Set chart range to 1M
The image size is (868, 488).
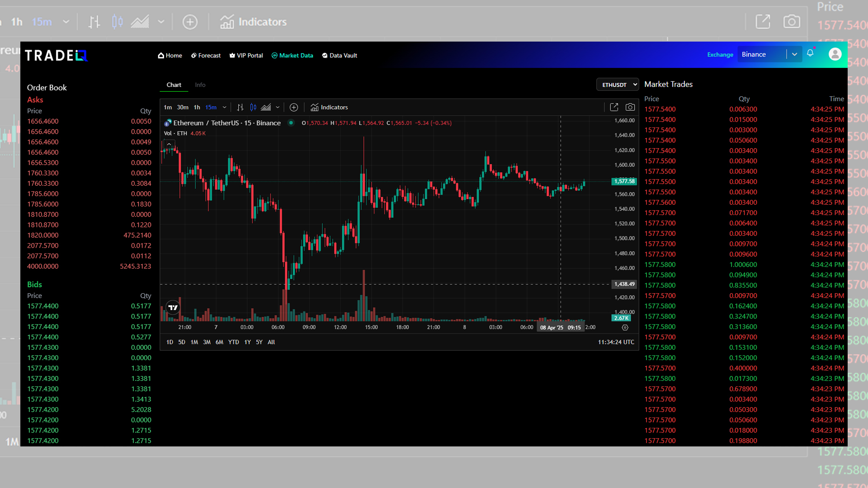pos(194,343)
